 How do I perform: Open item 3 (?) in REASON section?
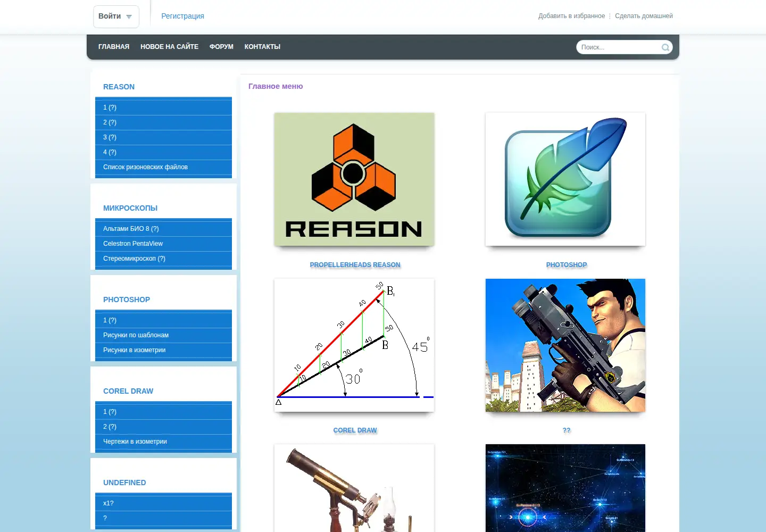pos(163,137)
